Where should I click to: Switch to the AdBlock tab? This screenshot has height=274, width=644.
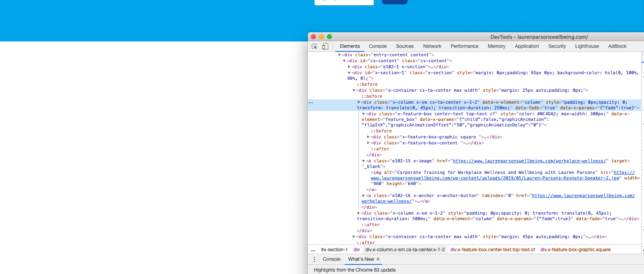click(617, 46)
